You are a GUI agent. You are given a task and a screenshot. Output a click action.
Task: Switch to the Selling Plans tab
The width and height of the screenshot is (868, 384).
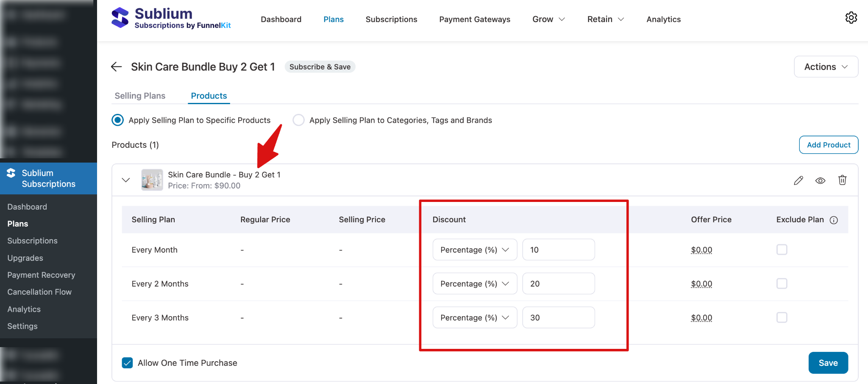pos(140,96)
